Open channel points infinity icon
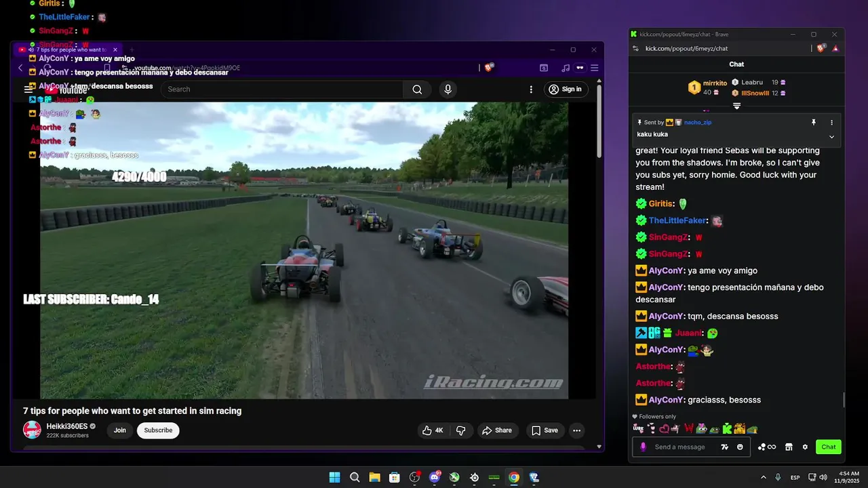Viewport: 868px width, 488px height. pos(767,447)
